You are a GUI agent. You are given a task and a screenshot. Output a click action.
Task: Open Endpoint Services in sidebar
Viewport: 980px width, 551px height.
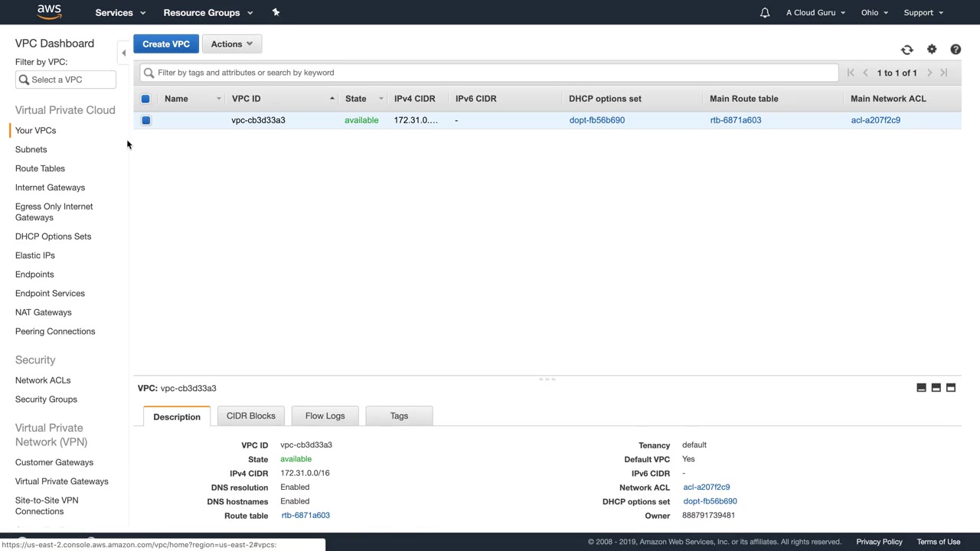(x=50, y=293)
